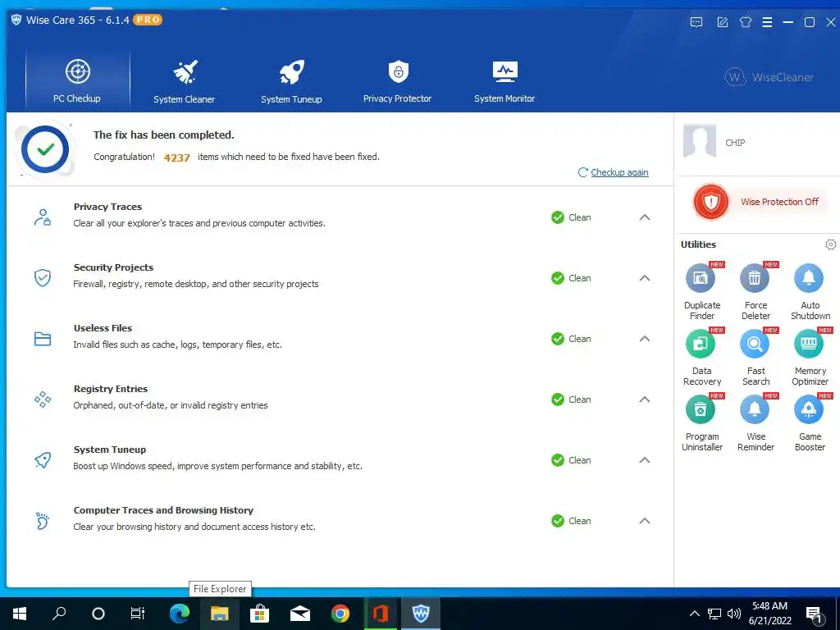This screenshot has width=840, height=630.
Task: Open Microsoft Store from the taskbar
Action: click(x=259, y=614)
